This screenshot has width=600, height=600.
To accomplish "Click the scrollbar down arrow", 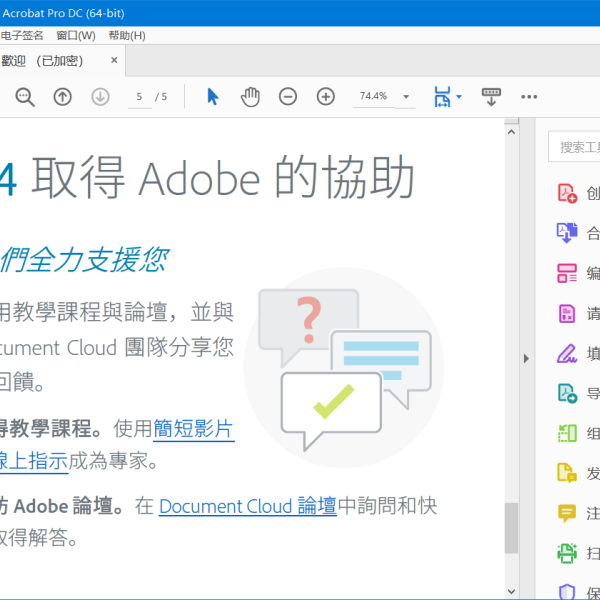I will click(511, 592).
